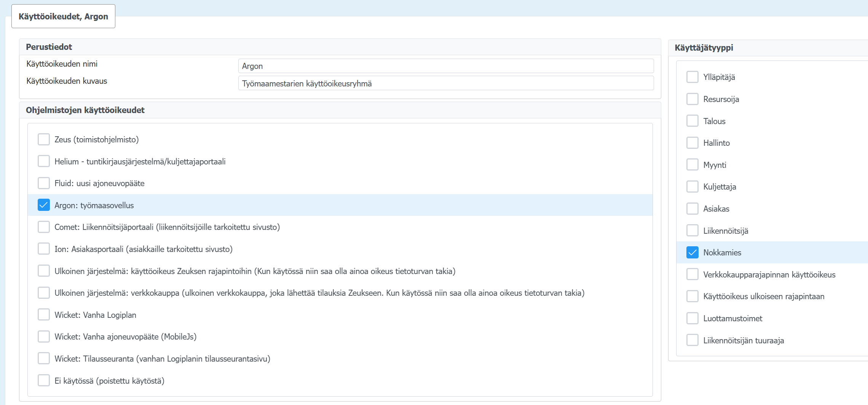Screen dimensions: 868x405
Task: Enable the Zeus (toimistohjelmisto) checkbox
Action: point(44,139)
